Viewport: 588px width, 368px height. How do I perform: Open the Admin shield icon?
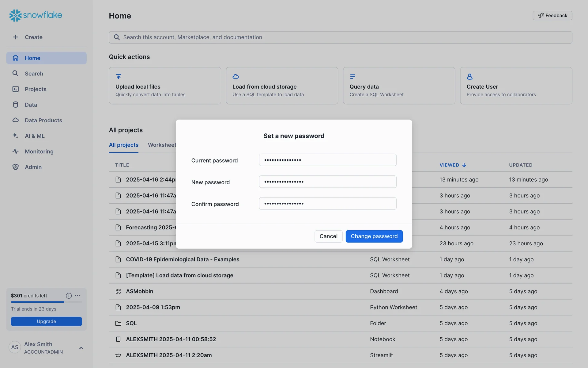(x=15, y=167)
